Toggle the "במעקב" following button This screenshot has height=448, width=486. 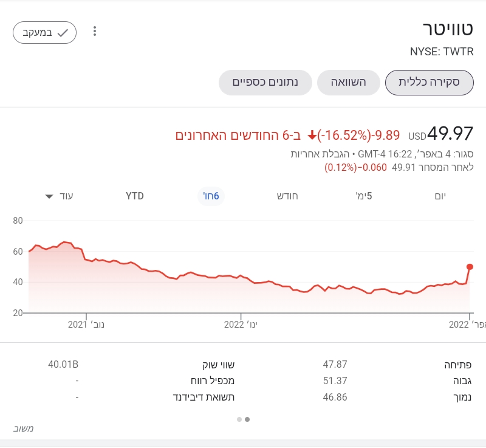coord(44,32)
